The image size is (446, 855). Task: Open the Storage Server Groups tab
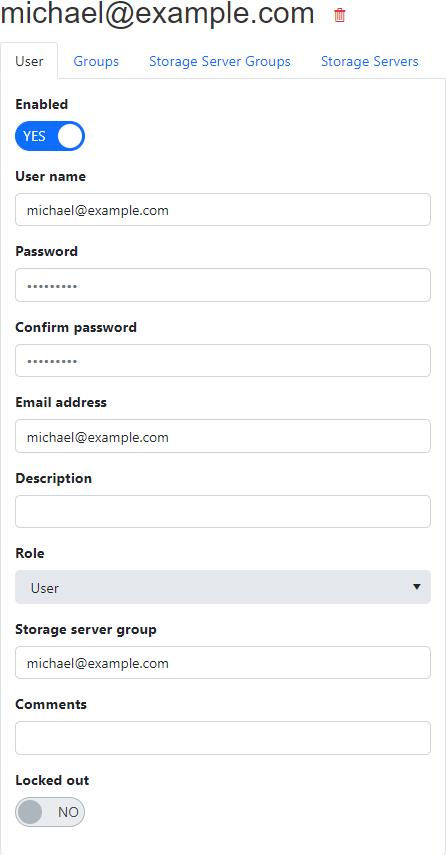220,61
